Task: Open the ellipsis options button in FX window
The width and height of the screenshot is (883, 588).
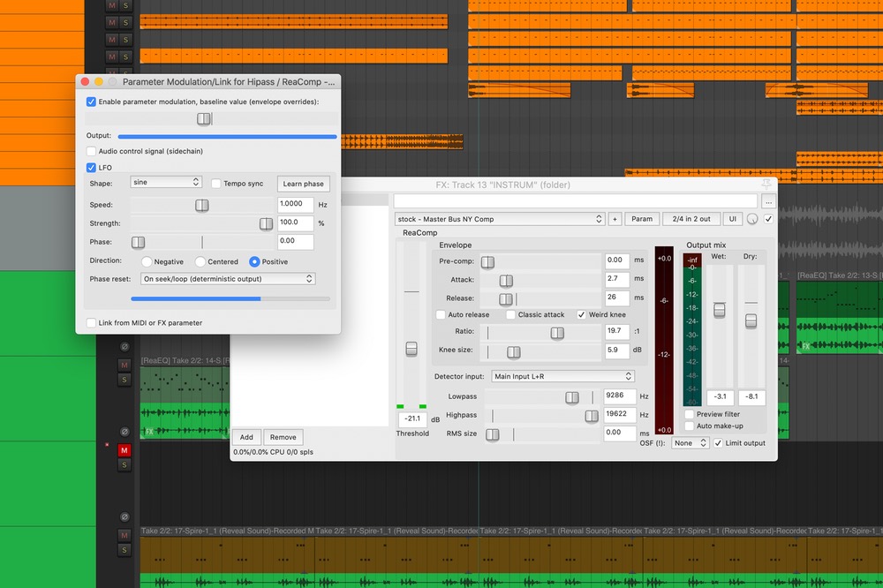Action: 768,202
